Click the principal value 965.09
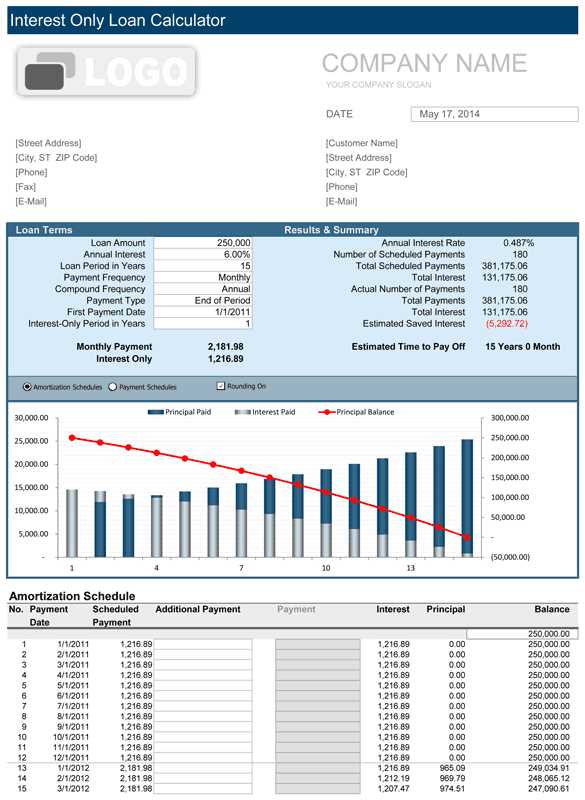Screen dimensions: 585x800 [452, 768]
